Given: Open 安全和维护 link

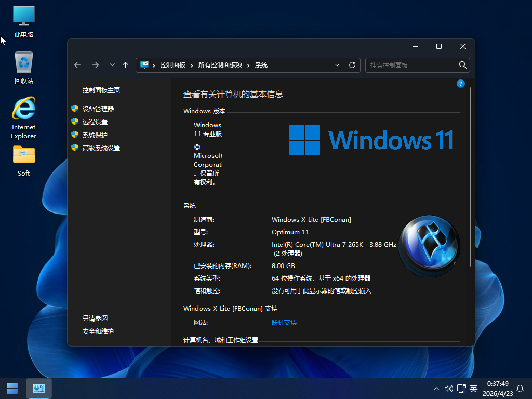Looking at the screenshot, I should (x=98, y=331).
